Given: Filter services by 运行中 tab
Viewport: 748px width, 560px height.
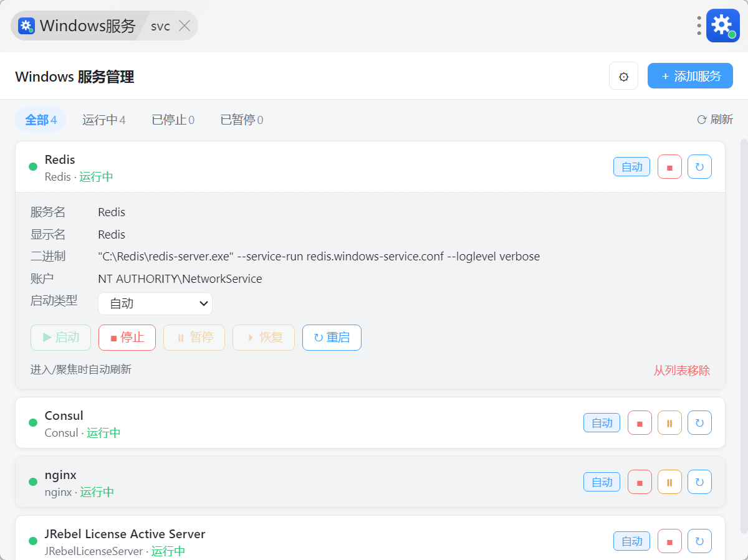Looking at the screenshot, I should point(104,120).
